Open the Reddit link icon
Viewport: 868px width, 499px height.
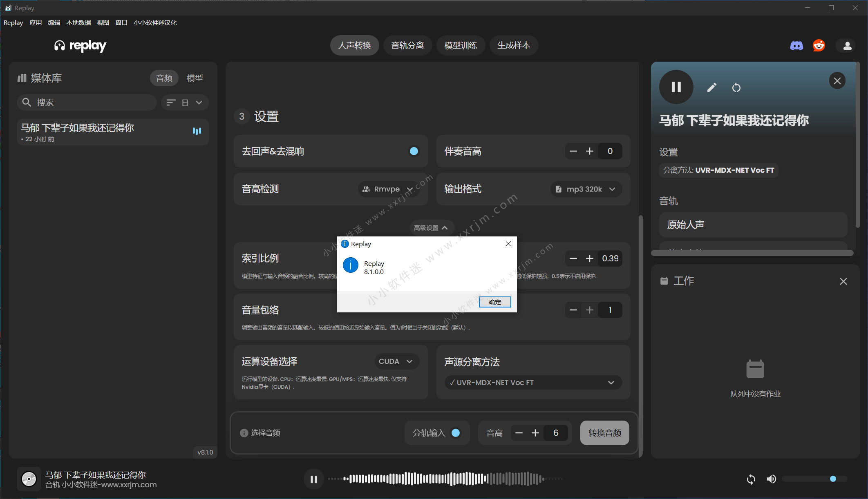(x=819, y=45)
